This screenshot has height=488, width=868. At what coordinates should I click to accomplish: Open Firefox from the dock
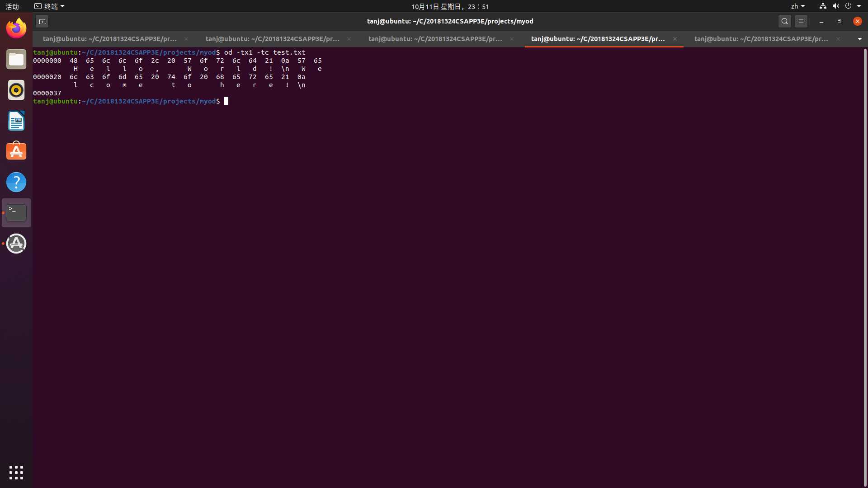coord(16,28)
